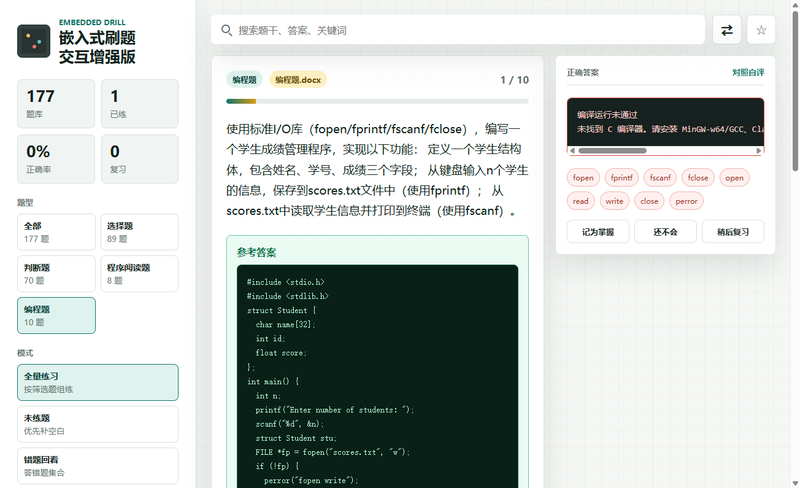Image resolution: width=800 pixels, height=488 pixels.
Task: Click the #include <stdio.h> code line
Action: (x=286, y=282)
